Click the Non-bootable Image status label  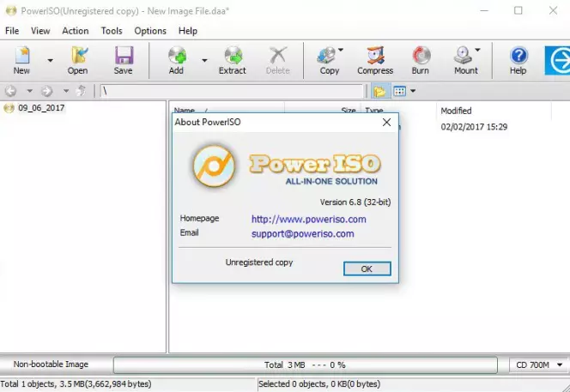pos(51,365)
